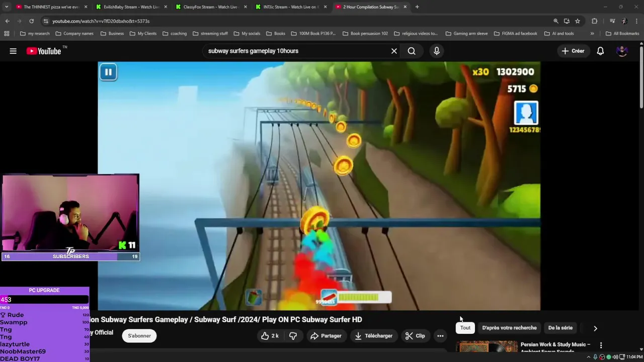Image resolution: width=644 pixels, height=362 pixels.
Task: Click the Créer button
Action: click(573, 51)
